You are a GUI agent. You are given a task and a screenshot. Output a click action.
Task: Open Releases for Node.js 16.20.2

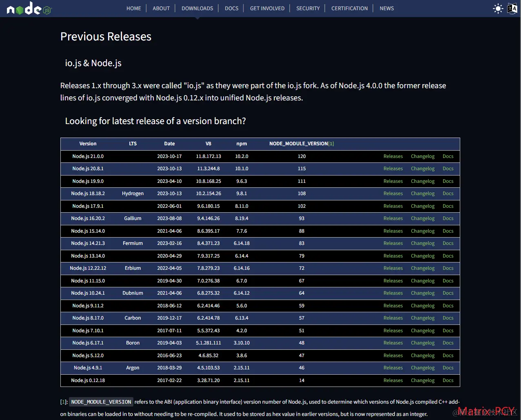pos(393,218)
